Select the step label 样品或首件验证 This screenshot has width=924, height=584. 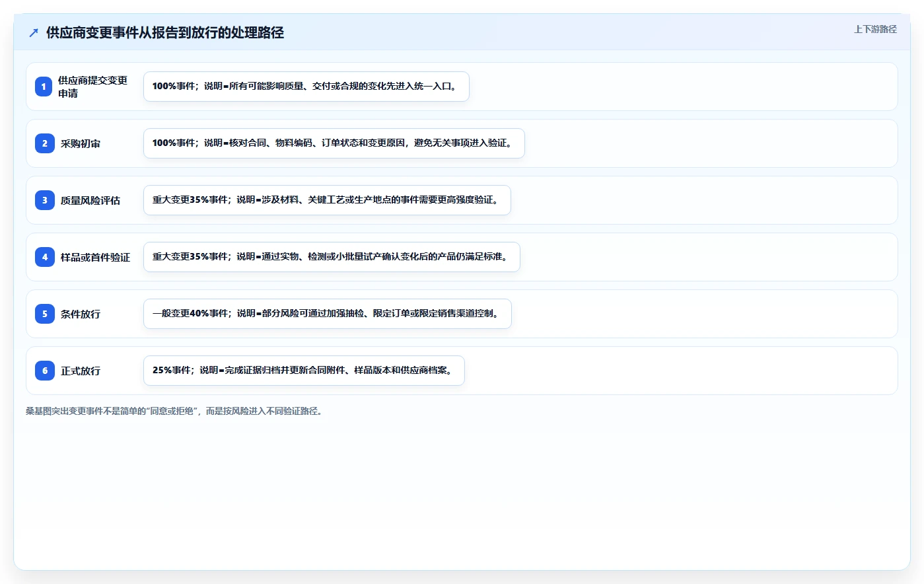pyautogui.click(x=95, y=257)
